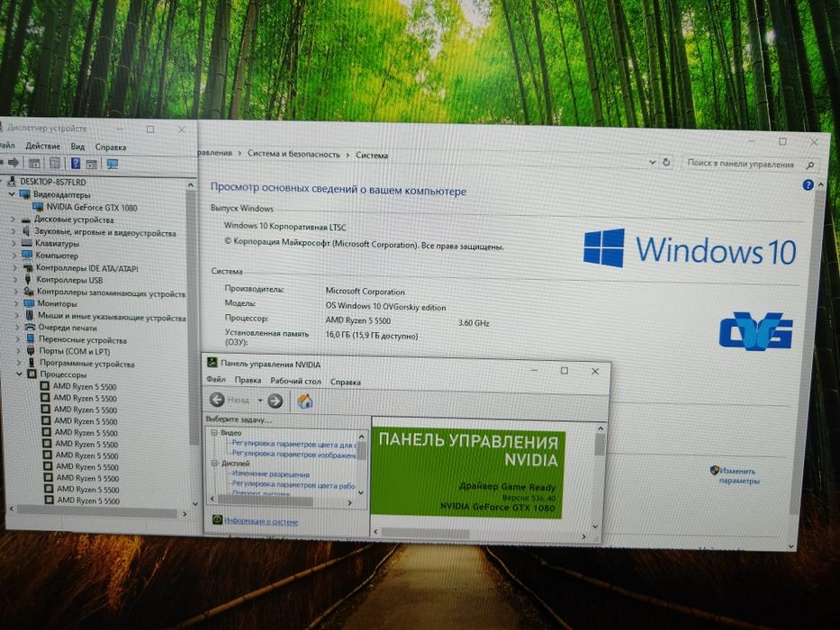Open the Файл menu in NVIDIA panel
Screen dimensions: 840x630
(x=216, y=379)
